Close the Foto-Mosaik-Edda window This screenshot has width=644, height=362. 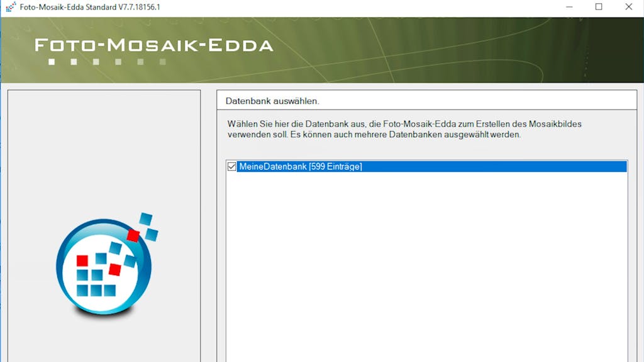point(629,7)
